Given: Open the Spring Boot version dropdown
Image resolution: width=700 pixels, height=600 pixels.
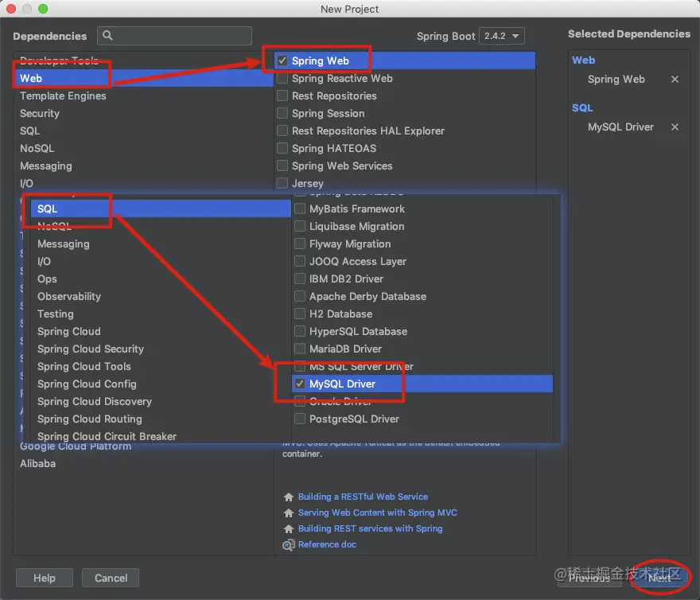Looking at the screenshot, I should click(x=501, y=36).
